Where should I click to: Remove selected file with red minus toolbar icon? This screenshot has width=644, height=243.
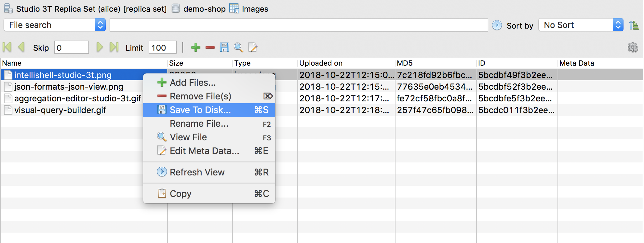click(210, 47)
